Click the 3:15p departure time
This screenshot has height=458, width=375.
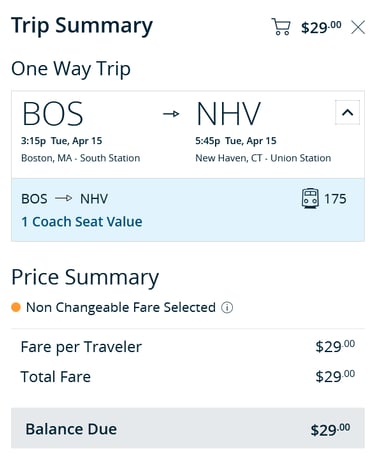point(33,141)
